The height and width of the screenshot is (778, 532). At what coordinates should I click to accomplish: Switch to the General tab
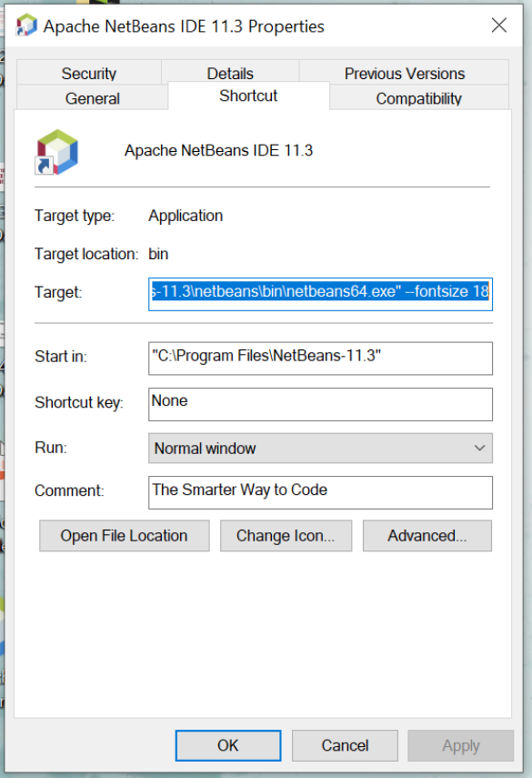pyautogui.click(x=92, y=97)
